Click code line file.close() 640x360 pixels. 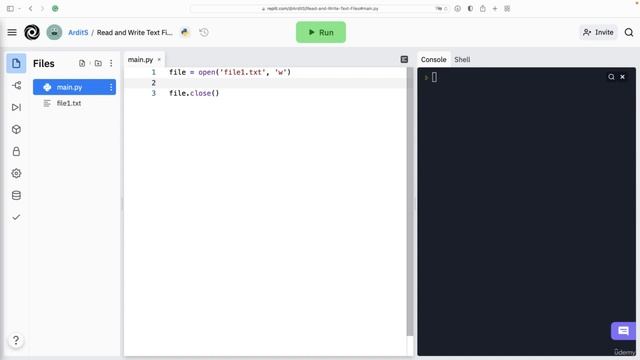[x=194, y=93]
